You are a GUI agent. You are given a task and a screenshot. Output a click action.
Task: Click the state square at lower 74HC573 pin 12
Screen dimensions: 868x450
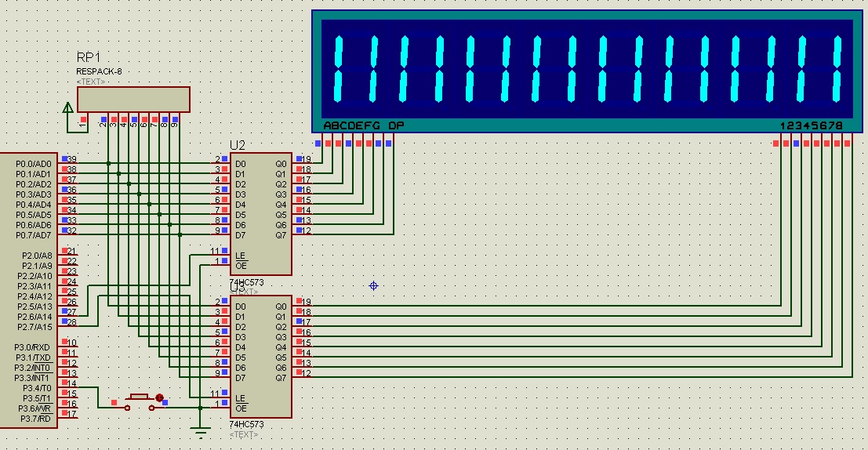coord(300,372)
